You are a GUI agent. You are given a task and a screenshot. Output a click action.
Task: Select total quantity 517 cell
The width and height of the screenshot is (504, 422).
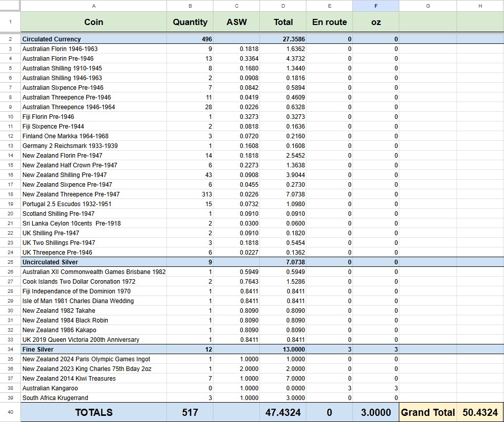190,412
